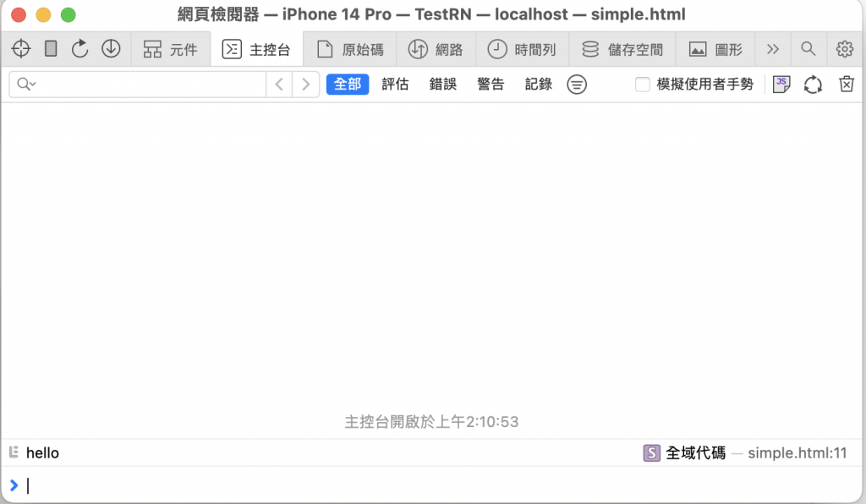Click the S script icon for 全域代碼
This screenshot has height=504, width=866.
pyautogui.click(x=652, y=453)
